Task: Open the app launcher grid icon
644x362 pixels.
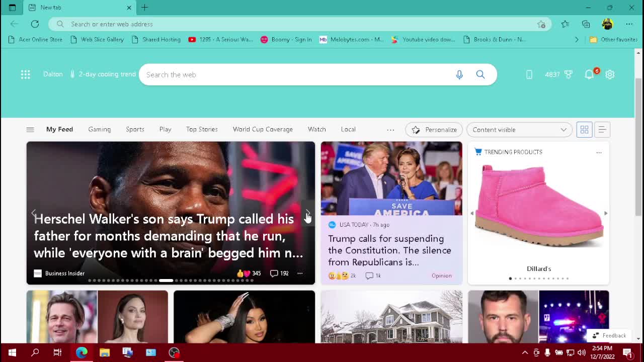Action: point(25,74)
